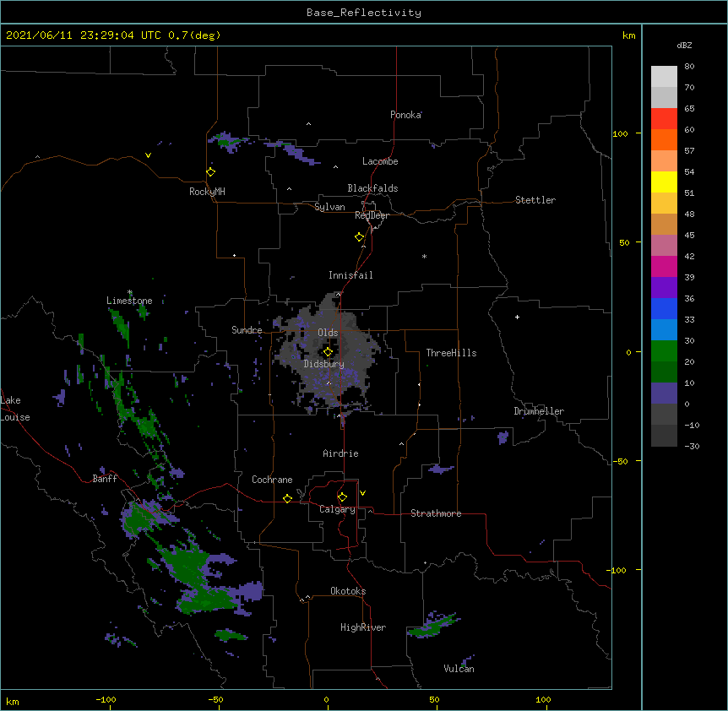Viewport: 728px width, 711px height.
Task: Pick the slate purple 0-10 dBZ legend swatch
Action: (664, 393)
